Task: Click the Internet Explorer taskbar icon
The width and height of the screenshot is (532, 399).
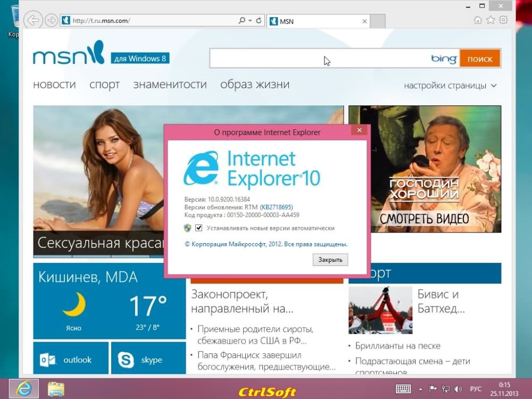Action: [23, 389]
